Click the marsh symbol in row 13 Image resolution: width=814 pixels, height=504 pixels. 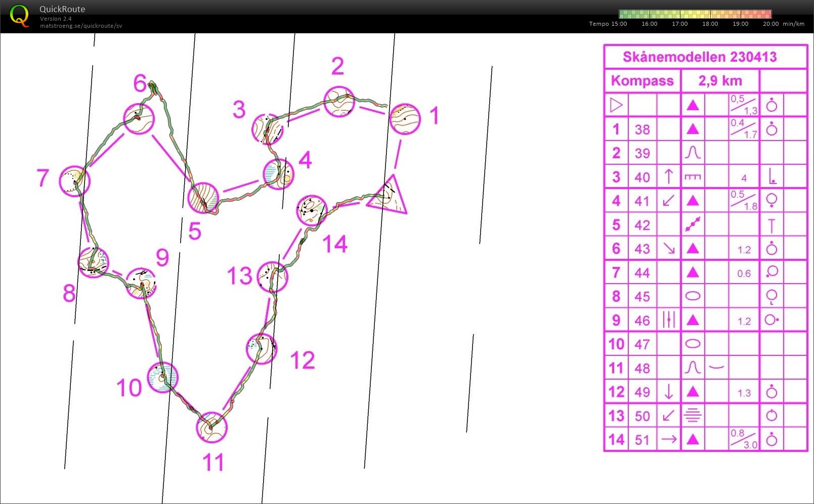(x=693, y=416)
